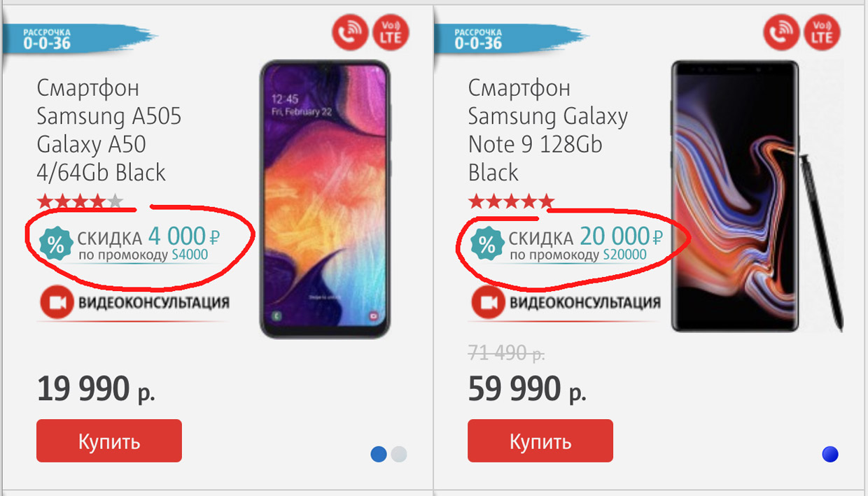The height and width of the screenshot is (496, 868).
Task: Open Смартфон Samsung A505 Galaxy A50 title link
Action: pyautogui.click(x=109, y=130)
